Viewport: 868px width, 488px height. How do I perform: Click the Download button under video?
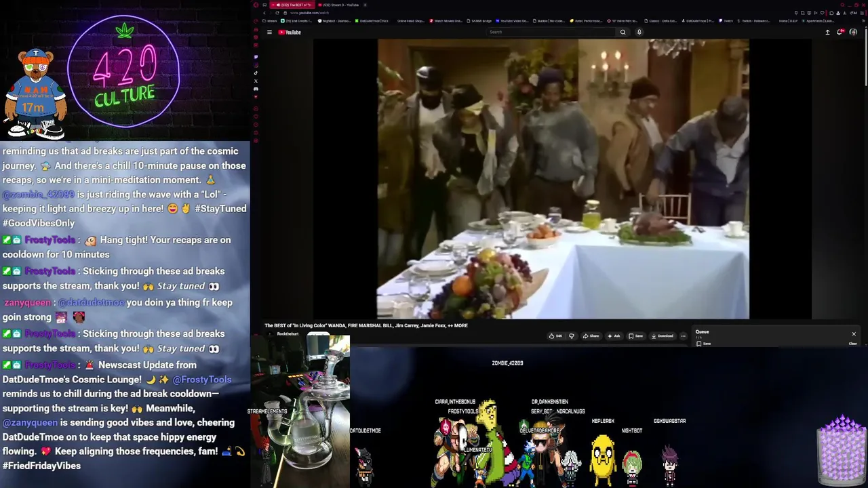[x=662, y=335]
